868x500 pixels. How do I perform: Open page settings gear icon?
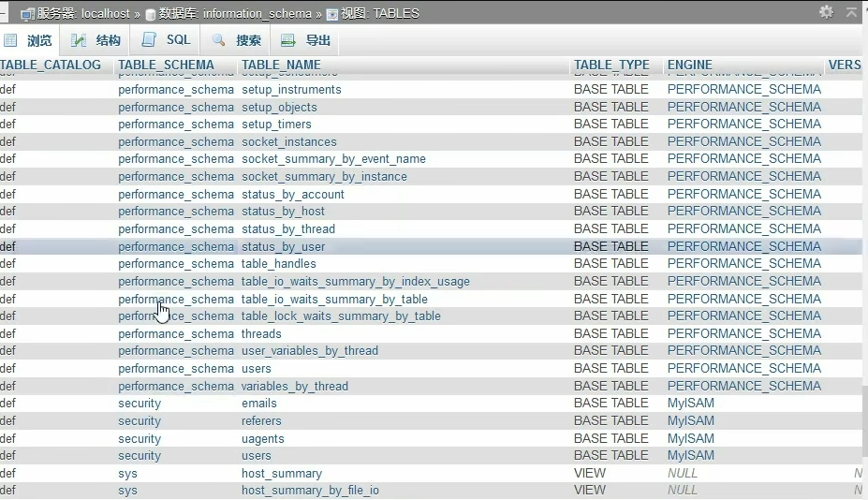click(x=826, y=11)
